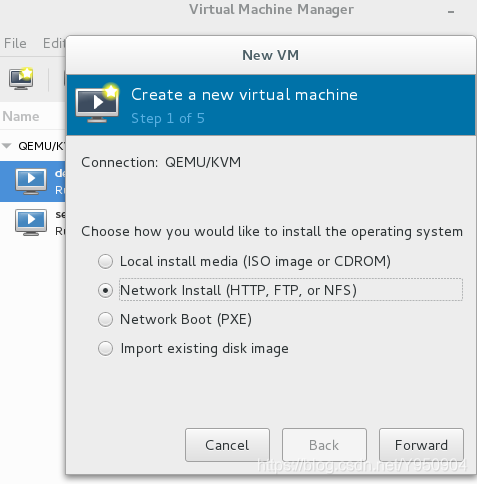
Task: Click the 'Create a new virtual machine' heading
Action: pos(244,95)
